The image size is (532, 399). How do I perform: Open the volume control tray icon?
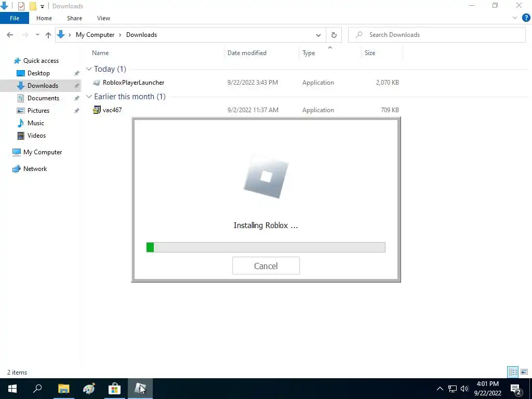464,389
